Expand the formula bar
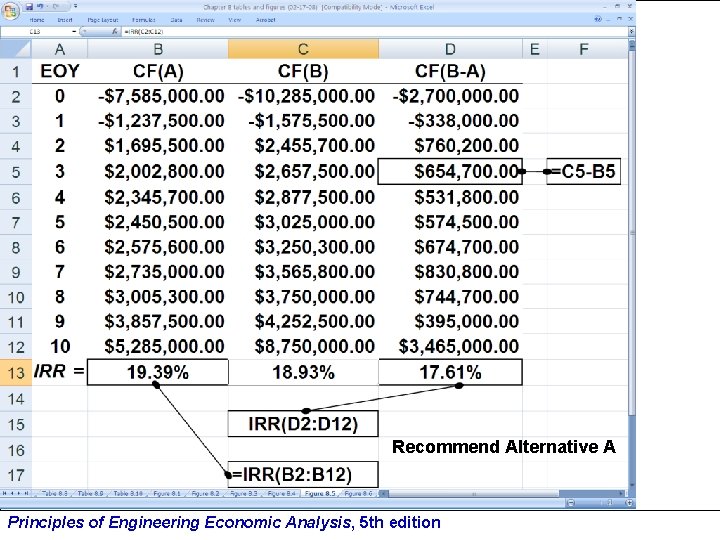 632,31
